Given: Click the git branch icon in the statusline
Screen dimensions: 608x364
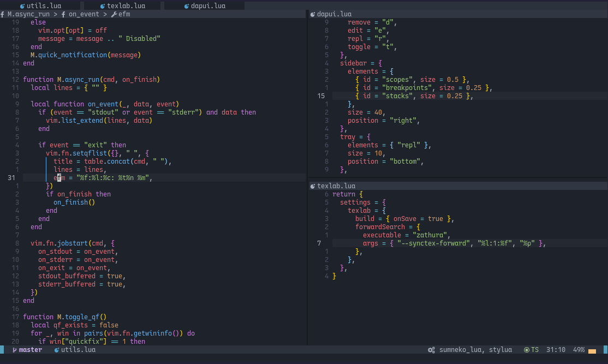Looking at the screenshot, I should pyautogui.click(x=15, y=350).
